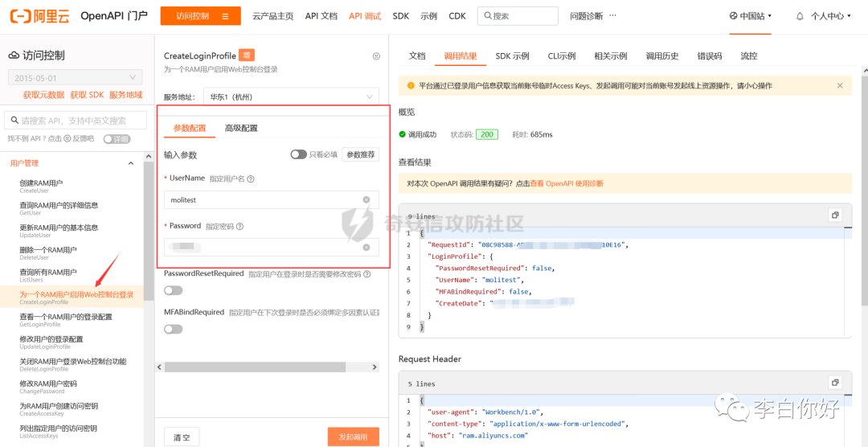868x447 pixels.
Task: Open the 问题诊断 link
Action: coord(586,16)
